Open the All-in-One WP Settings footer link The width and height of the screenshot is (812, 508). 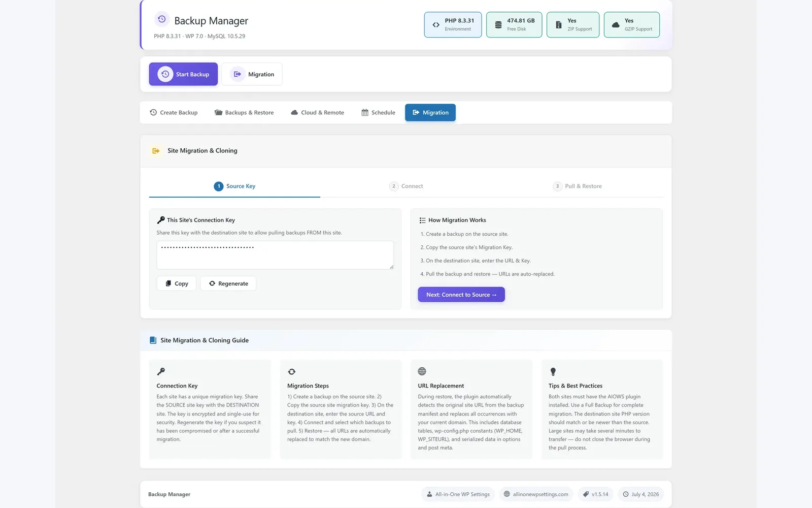[x=458, y=494]
